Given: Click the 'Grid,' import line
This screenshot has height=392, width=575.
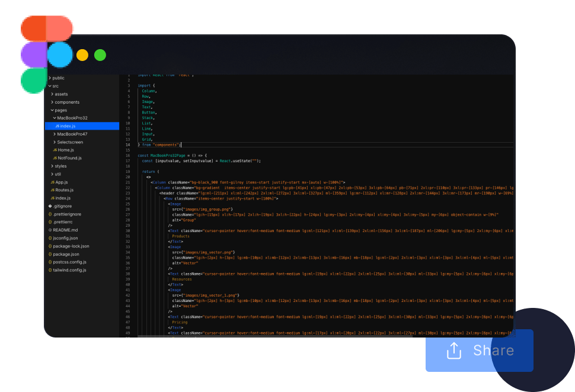Looking at the screenshot, I should point(147,140).
